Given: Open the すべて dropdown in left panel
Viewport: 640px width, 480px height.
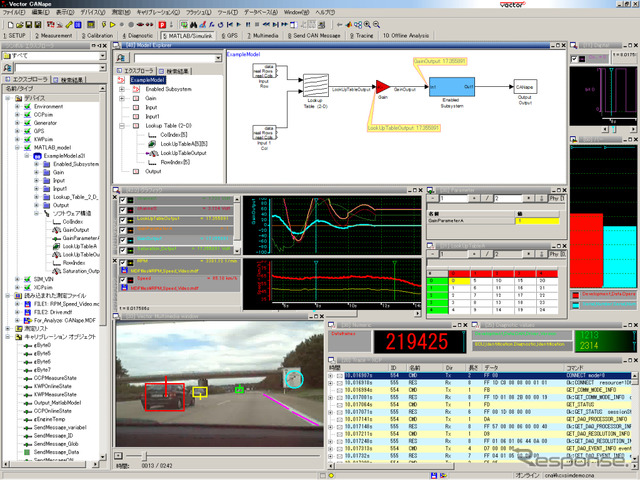Looking at the screenshot, I should [102, 56].
